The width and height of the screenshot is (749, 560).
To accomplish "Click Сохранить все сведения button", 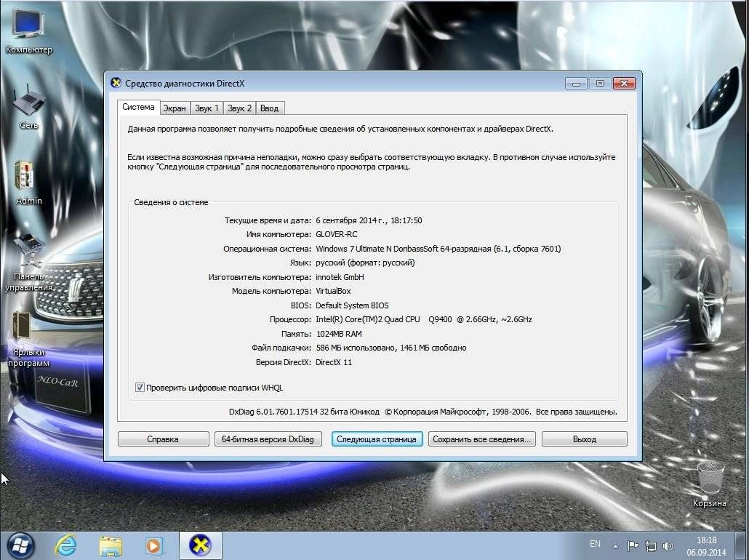I will 481,439.
